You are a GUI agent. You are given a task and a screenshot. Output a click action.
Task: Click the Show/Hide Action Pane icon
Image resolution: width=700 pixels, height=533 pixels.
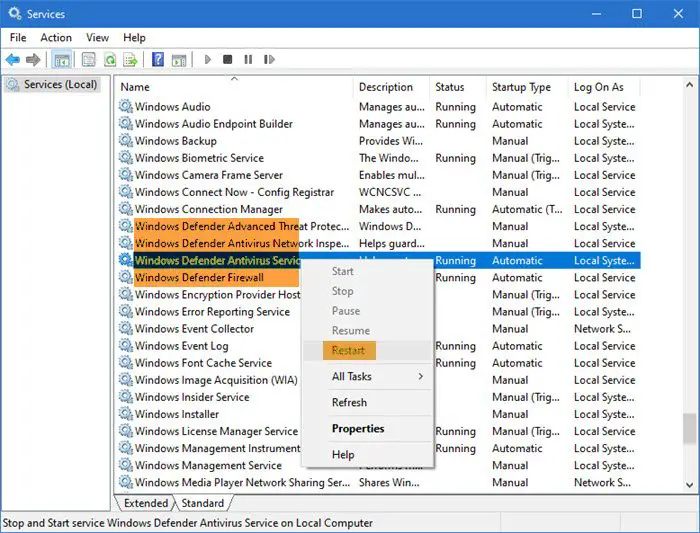(x=179, y=60)
